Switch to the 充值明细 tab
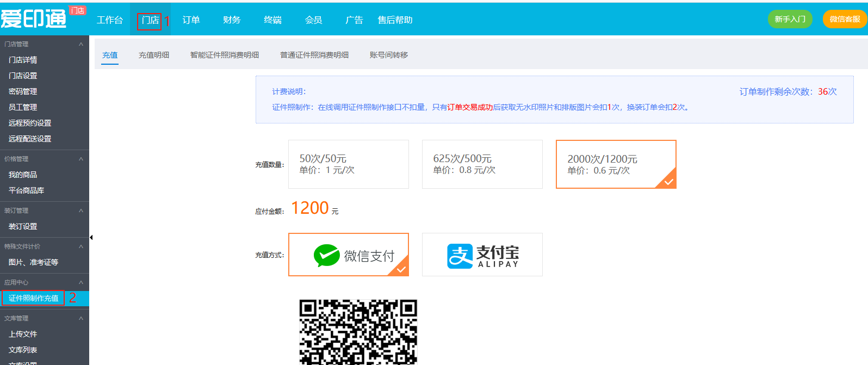The height and width of the screenshot is (365, 868). tap(154, 55)
